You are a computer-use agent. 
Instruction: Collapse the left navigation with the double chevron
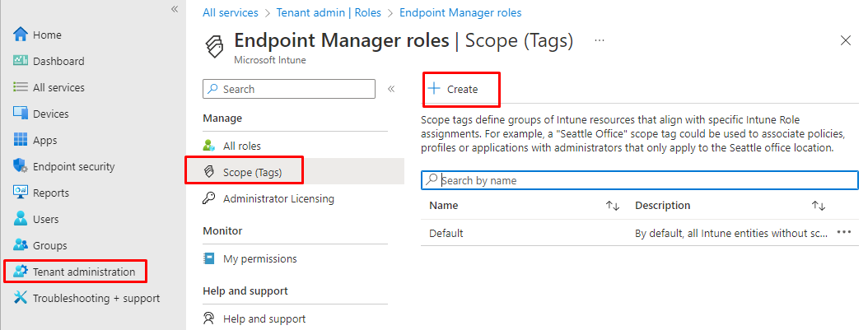click(174, 9)
